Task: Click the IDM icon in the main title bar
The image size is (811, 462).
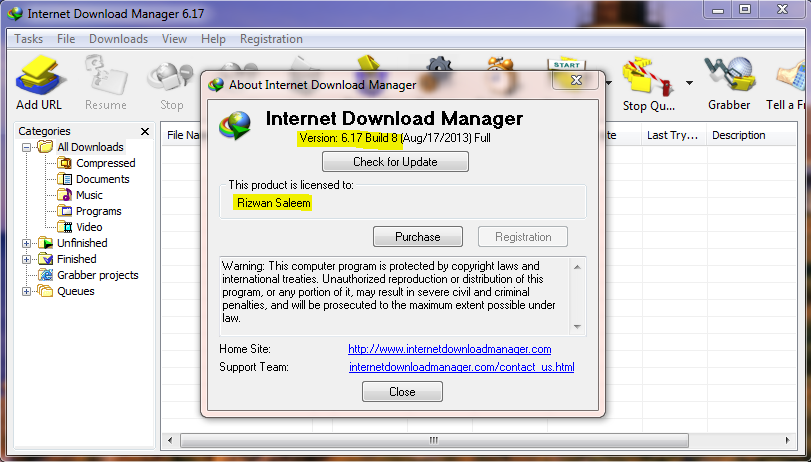Action: 15,13
